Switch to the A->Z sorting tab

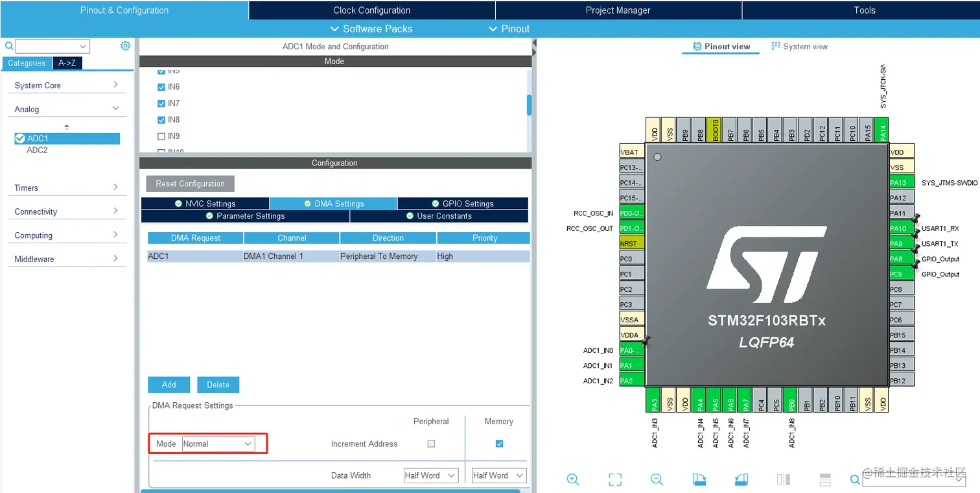(x=67, y=63)
